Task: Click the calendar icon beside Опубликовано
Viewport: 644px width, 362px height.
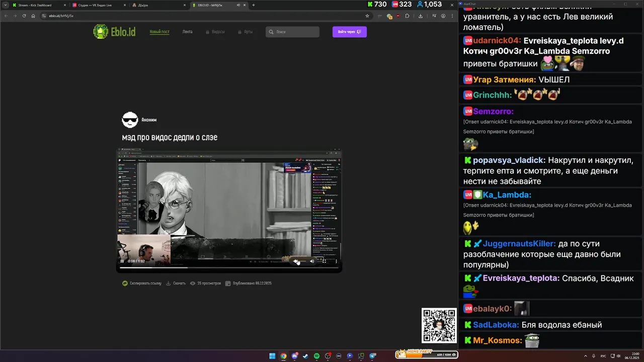Action: [228, 283]
